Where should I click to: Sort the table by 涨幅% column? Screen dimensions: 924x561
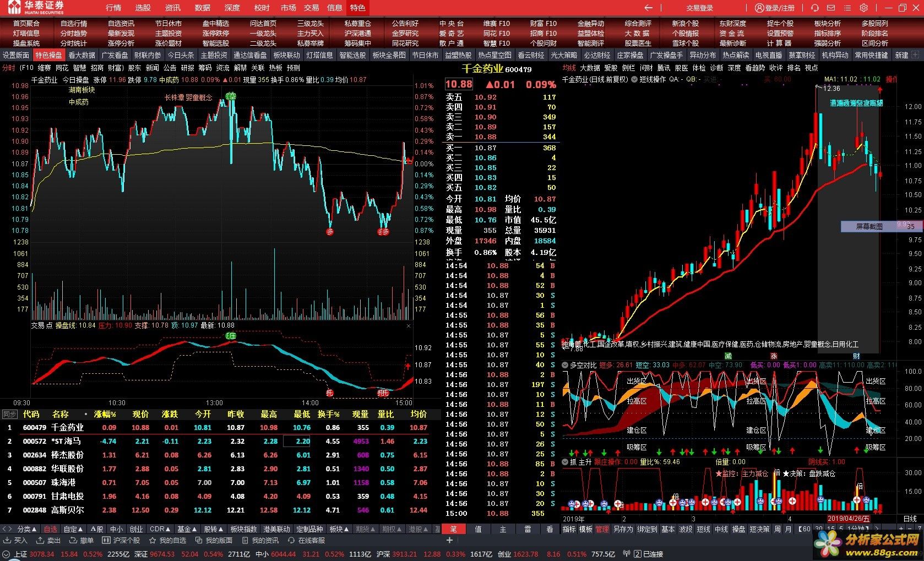pos(105,415)
